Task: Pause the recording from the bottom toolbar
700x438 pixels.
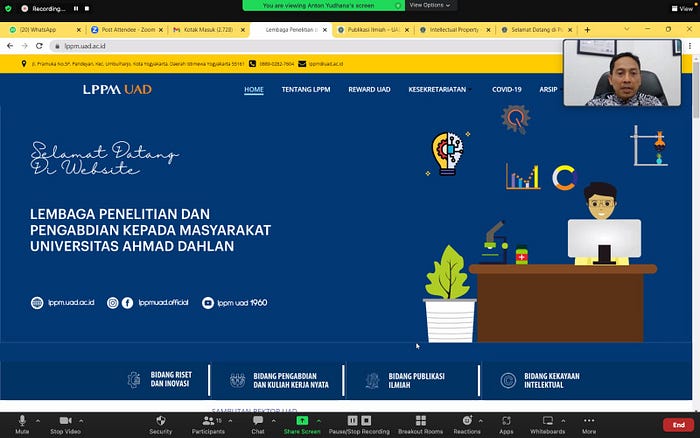Action: 352,421
